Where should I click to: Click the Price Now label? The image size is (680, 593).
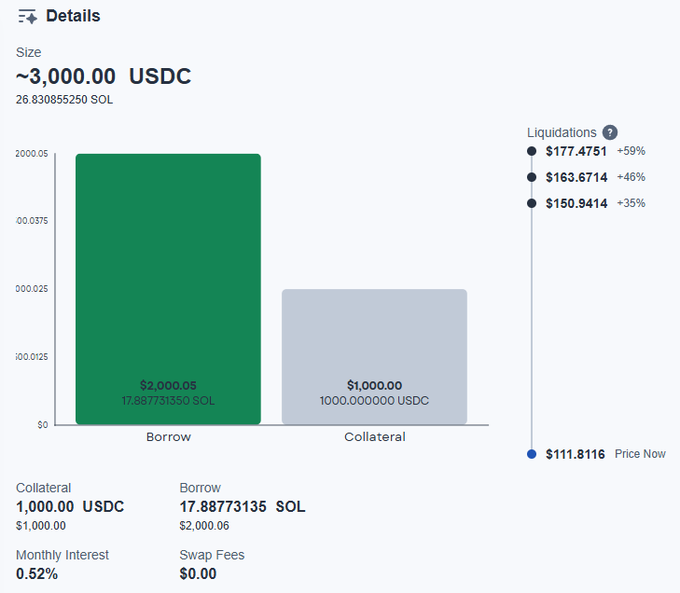pyautogui.click(x=640, y=454)
